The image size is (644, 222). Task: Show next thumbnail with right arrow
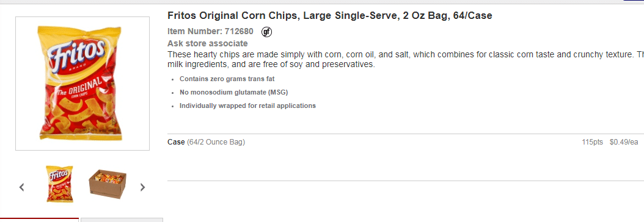[142, 187]
